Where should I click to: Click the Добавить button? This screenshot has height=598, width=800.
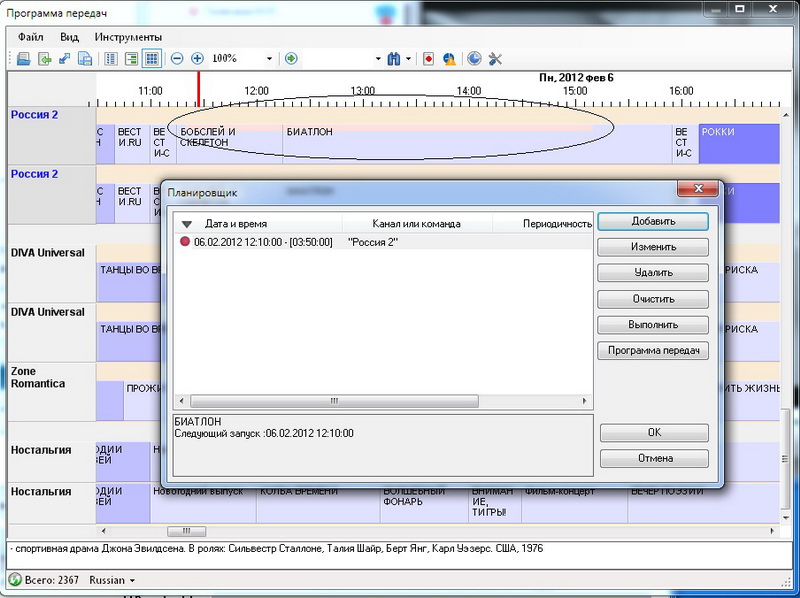[x=653, y=221]
